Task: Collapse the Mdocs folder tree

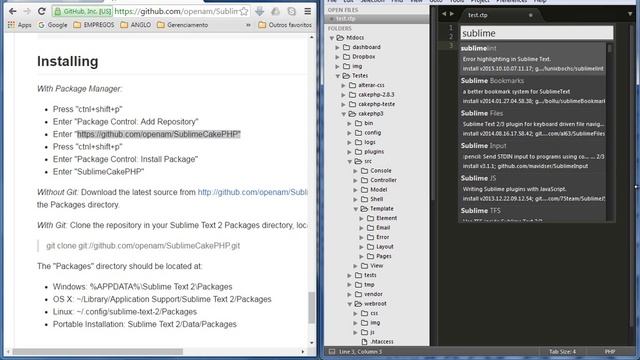Action: (x=332, y=38)
